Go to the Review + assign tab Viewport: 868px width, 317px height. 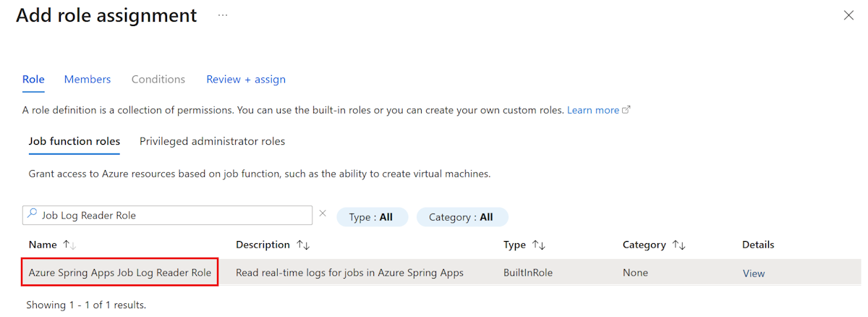tap(246, 79)
